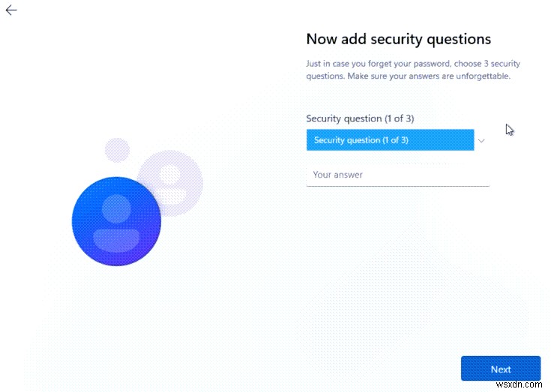The height and width of the screenshot is (392, 551).
Task: Open the highlighted Security question (1 of 3) dropdown
Action: point(390,140)
